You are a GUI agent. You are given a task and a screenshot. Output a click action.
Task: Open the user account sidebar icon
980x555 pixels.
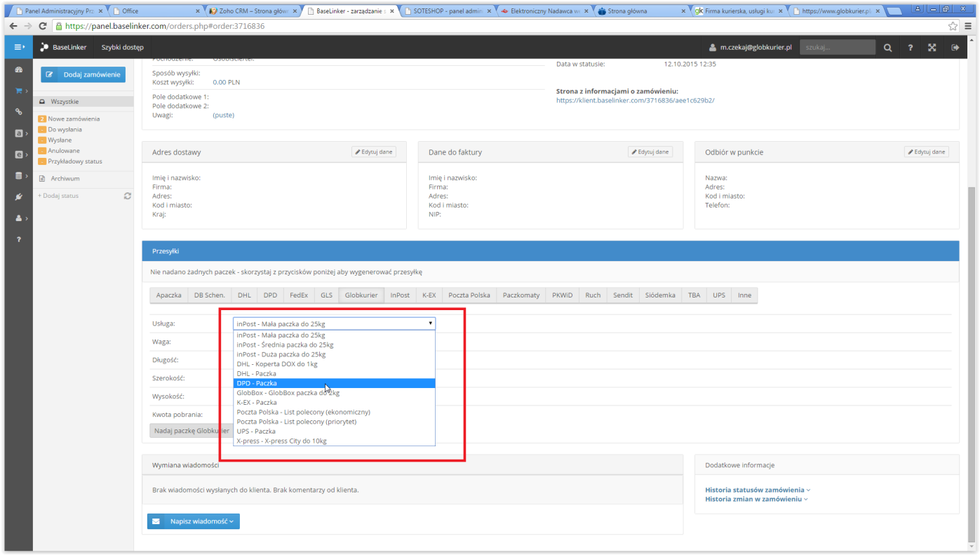point(19,218)
